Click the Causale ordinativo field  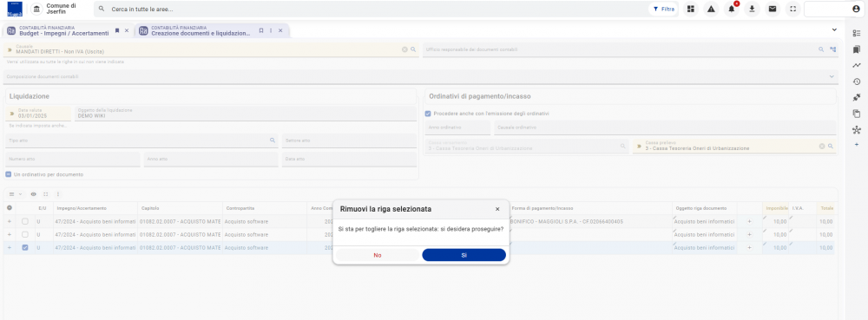tap(664, 127)
